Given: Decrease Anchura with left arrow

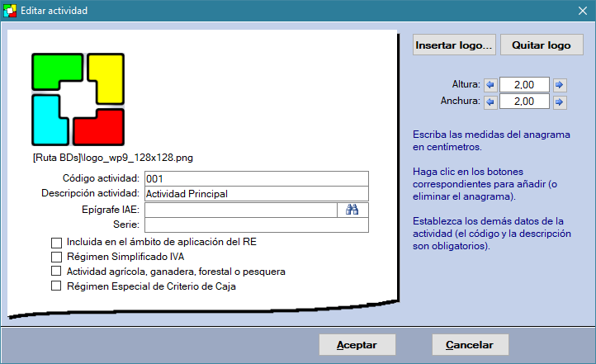Looking at the screenshot, I should [490, 102].
